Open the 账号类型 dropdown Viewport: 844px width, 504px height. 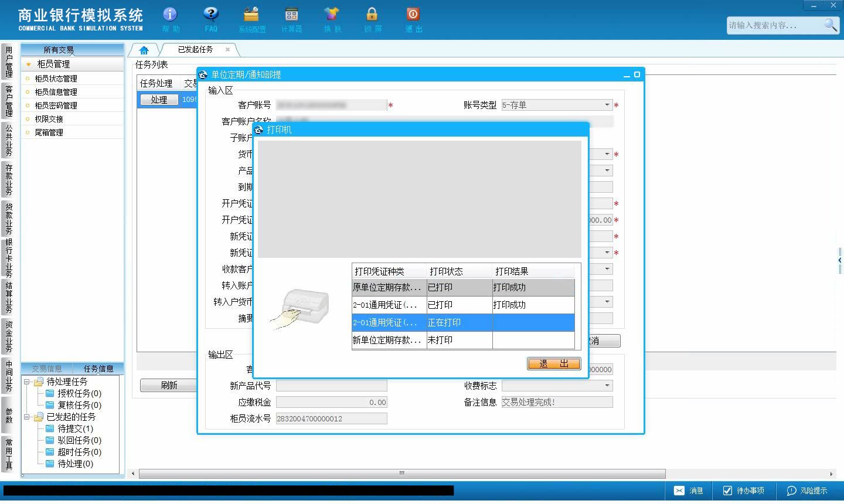point(607,105)
